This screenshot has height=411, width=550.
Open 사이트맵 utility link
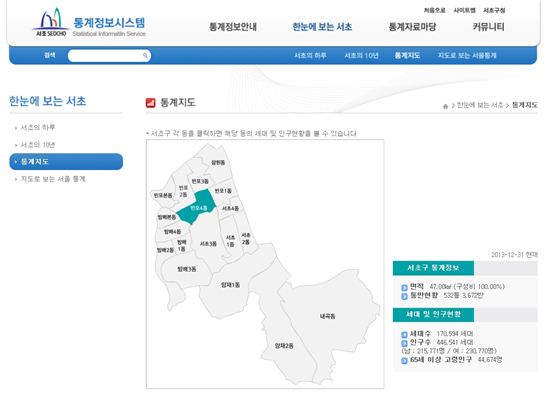(464, 10)
